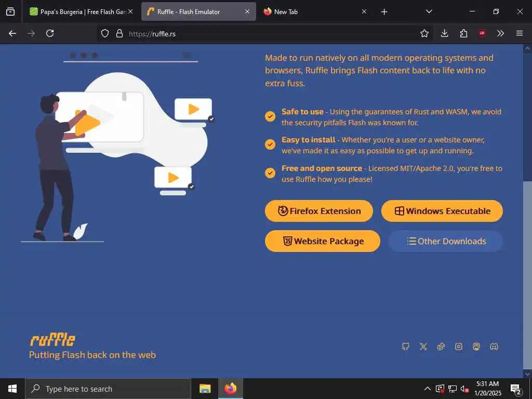The image size is (532, 399).
Task: Open Other Downloads
Action: point(446,241)
